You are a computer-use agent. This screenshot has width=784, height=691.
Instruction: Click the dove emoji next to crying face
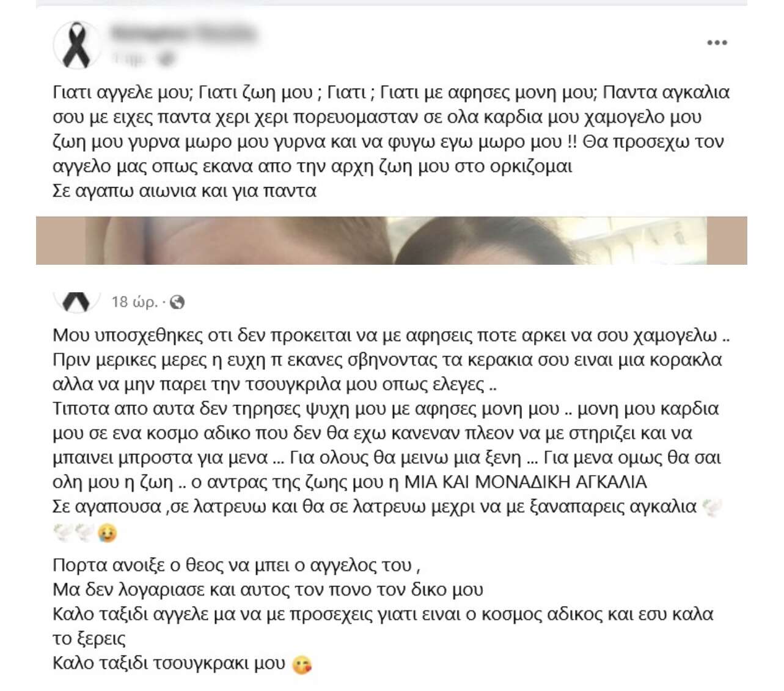click(85, 533)
